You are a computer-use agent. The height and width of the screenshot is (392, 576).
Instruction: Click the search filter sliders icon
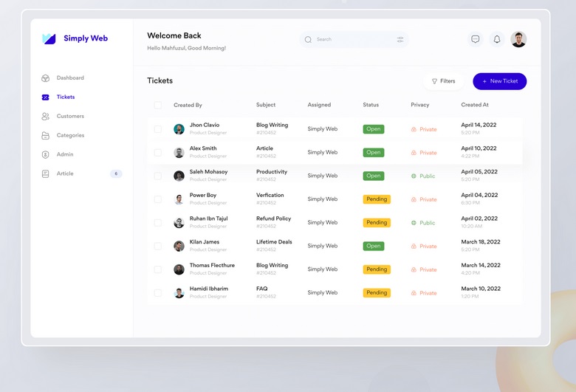click(x=400, y=40)
